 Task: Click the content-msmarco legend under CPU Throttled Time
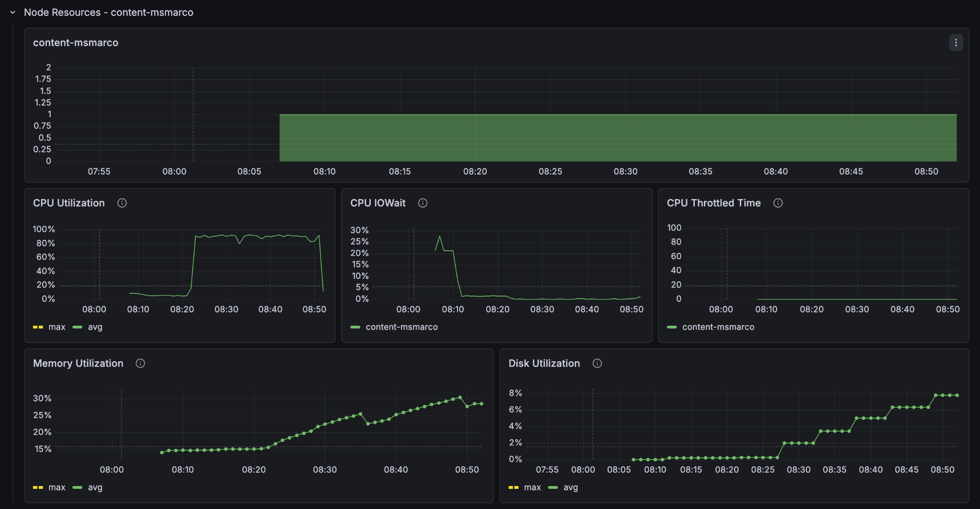(718, 327)
